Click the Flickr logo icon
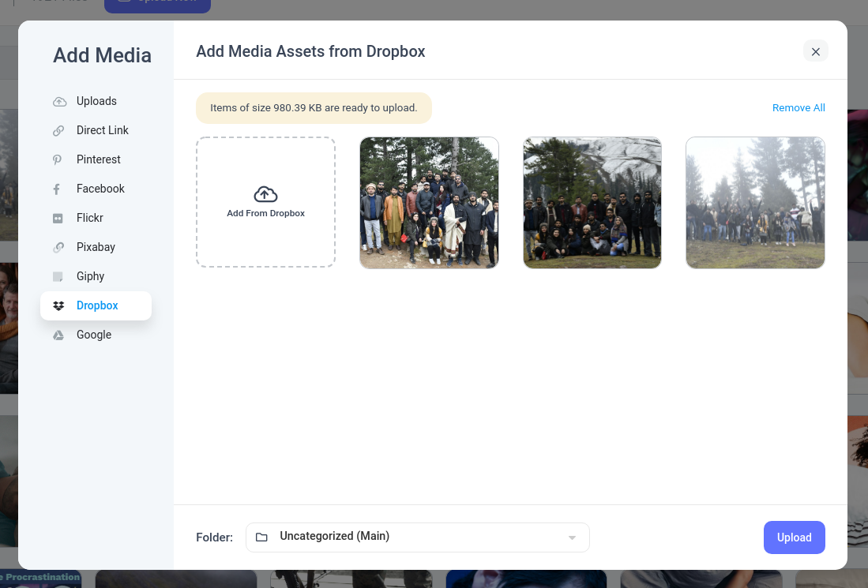Image resolution: width=868 pixels, height=588 pixels. tap(58, 219)
